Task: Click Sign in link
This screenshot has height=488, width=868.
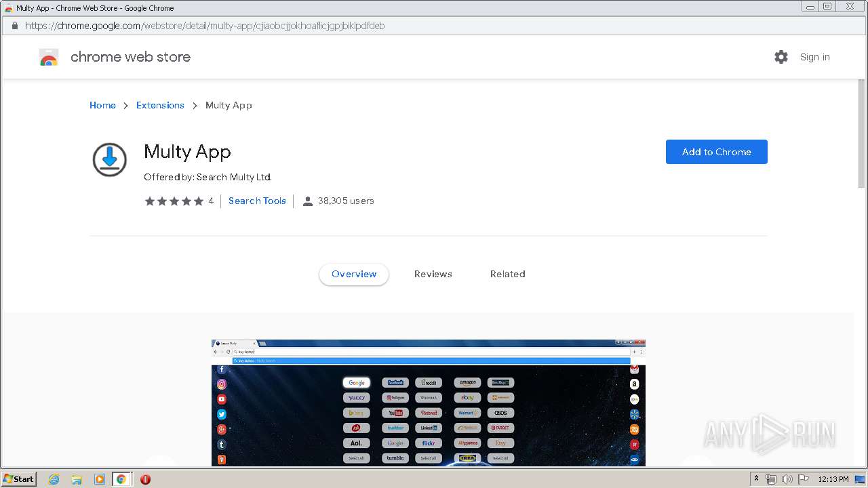Action: click(814, 57)
